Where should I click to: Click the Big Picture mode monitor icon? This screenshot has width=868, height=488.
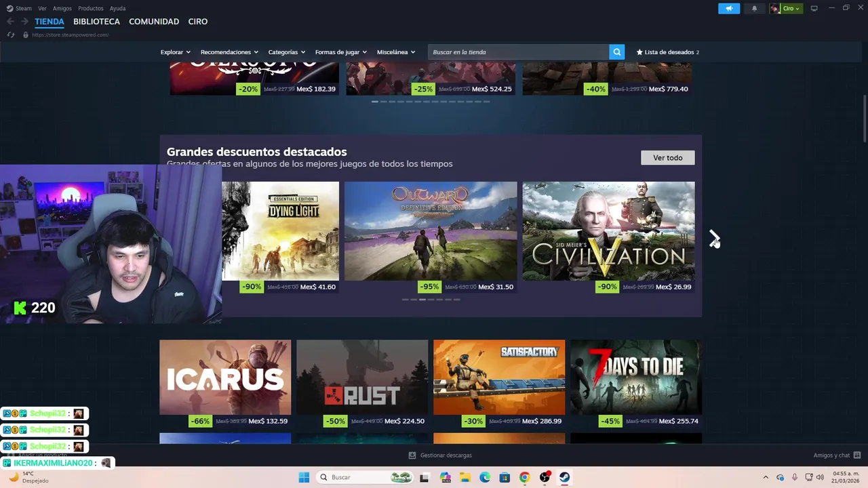(814, 8)
